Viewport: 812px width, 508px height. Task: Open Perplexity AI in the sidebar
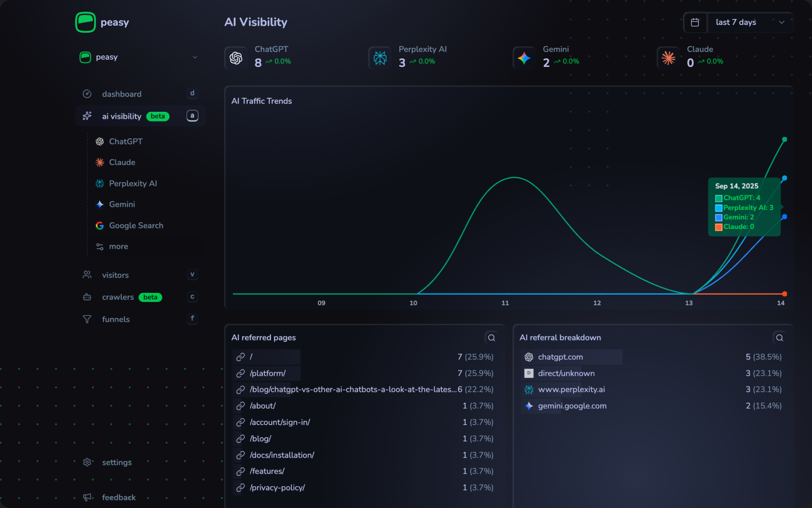(132, 183)
